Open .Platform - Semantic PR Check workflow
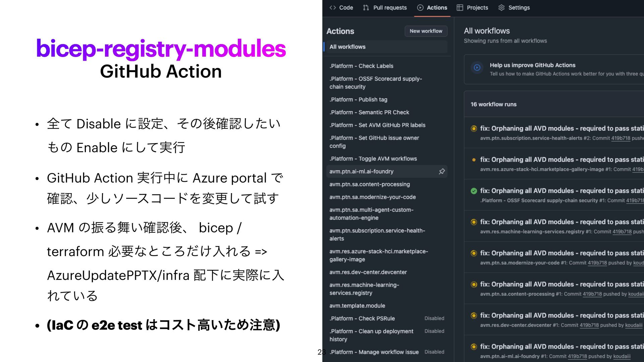This screenshot has width=644, height=362. [369, 112]
